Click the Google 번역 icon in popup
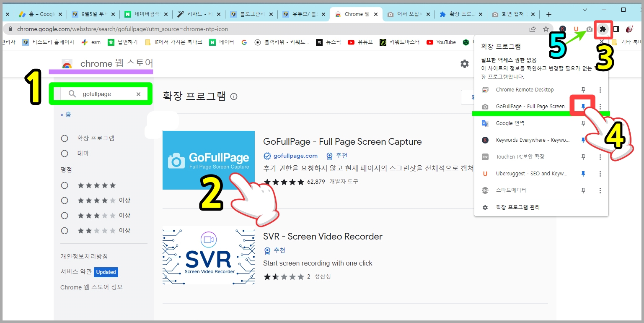 click(x=485, y=123)
